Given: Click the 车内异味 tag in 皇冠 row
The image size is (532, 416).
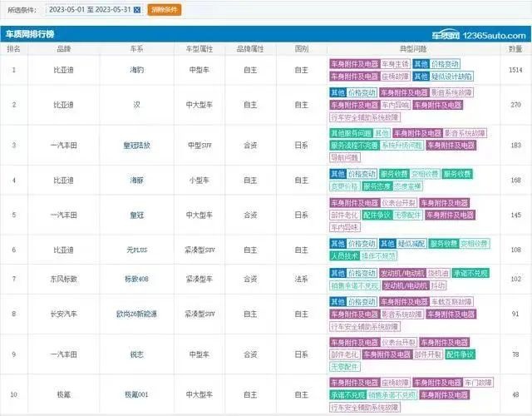Looking at the screenshot, I should pyautogui.click(x=345, y=227).
